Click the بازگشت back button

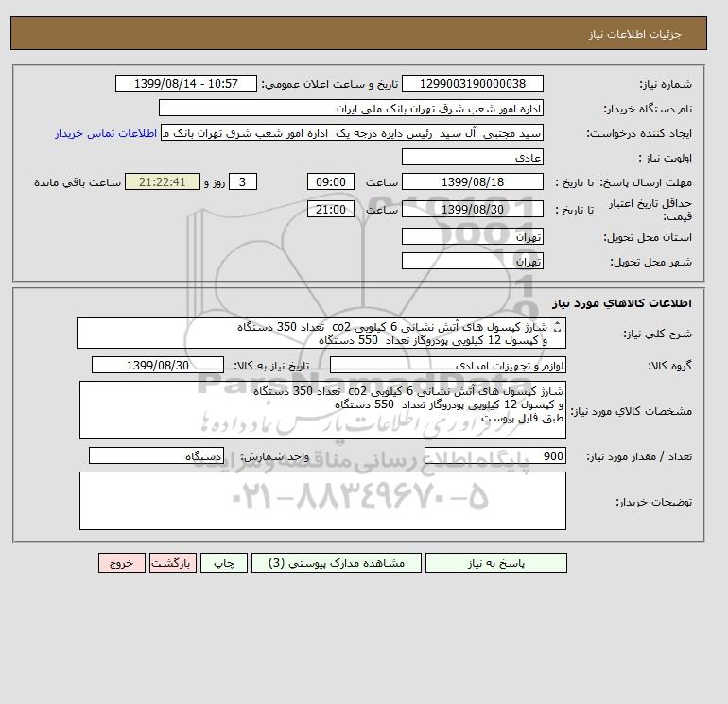[x=173, y=563]
